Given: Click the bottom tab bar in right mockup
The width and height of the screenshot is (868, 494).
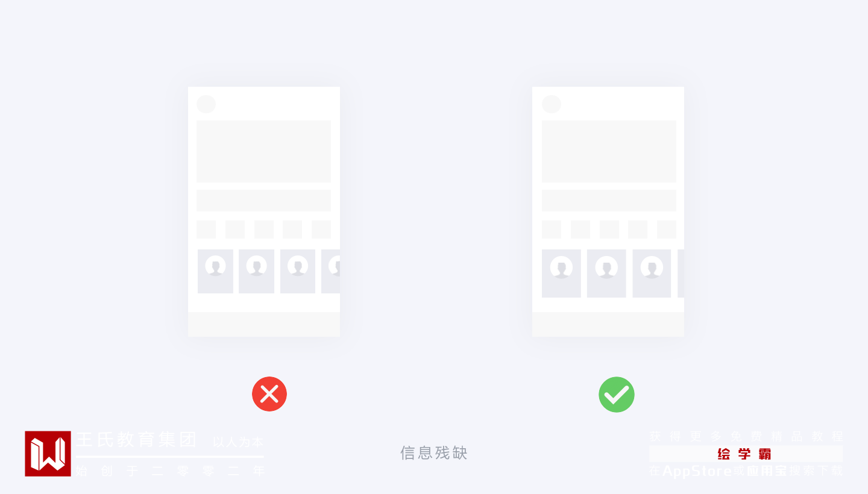Looking at the screenshot, I should coord(608,324).
